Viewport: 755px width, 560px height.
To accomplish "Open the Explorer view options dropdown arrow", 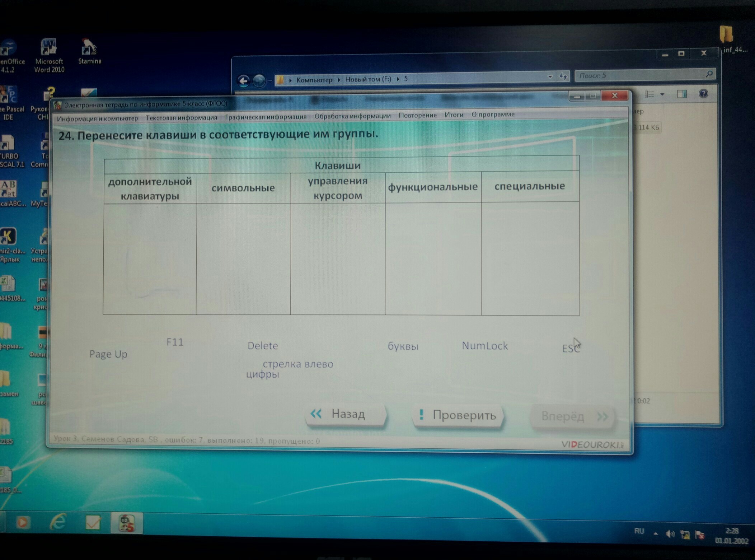I will click(x=662, y=94).
